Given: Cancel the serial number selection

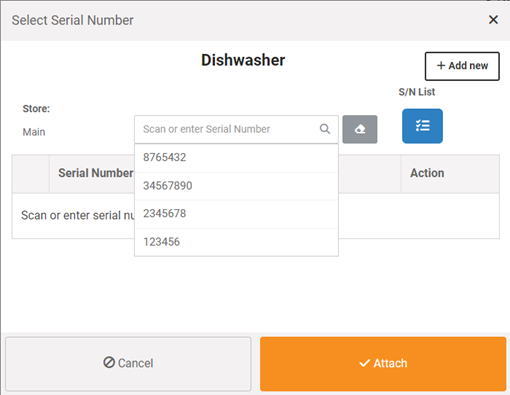Looking at the screenshot, I should (128, 364).
